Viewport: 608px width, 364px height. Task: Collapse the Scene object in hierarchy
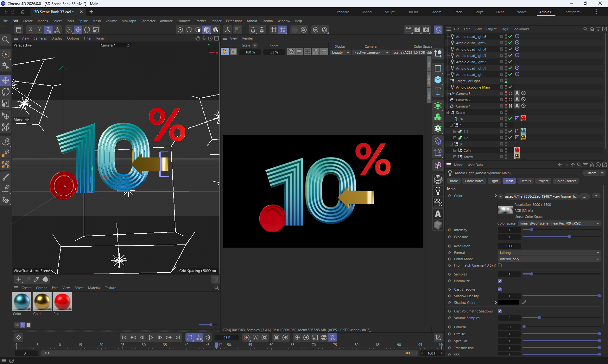[447, 113]
